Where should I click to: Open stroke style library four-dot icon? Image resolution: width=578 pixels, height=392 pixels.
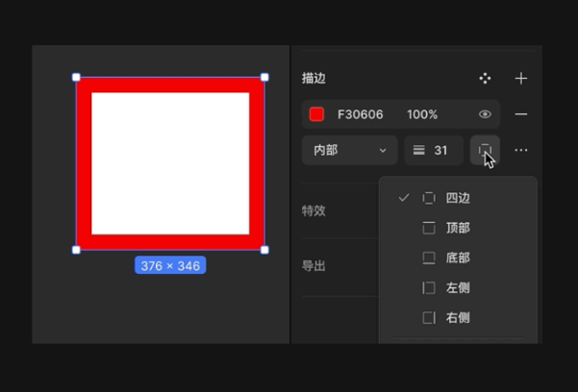click(x=485, y=78)
